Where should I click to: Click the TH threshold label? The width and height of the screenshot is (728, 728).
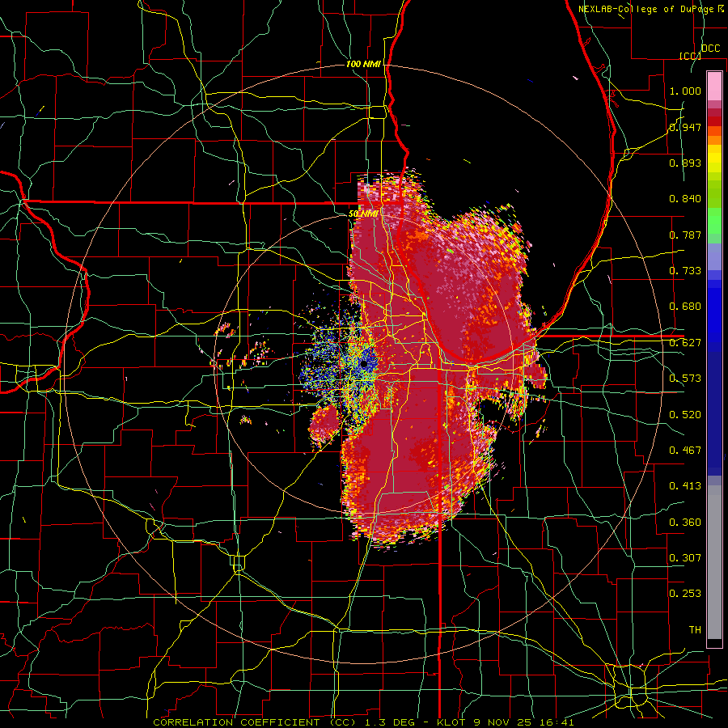click(x=695, y=630)
